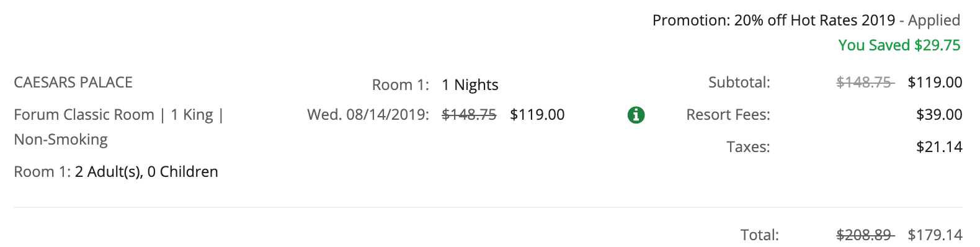Click Forum Classic Room description
This screenshot has height=247, width=980.
(x=84, y=115)
